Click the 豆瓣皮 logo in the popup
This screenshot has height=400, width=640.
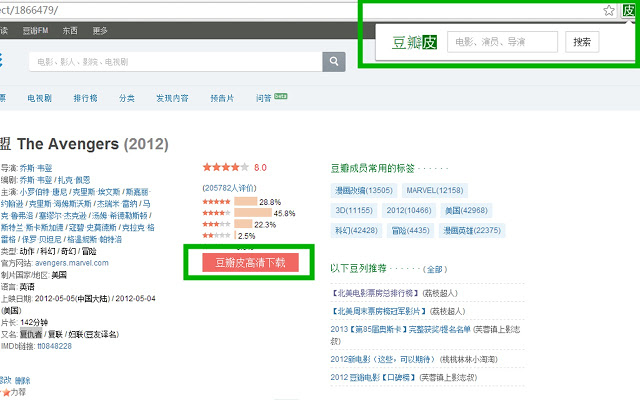pyautogui.click(x=414, y=42)
